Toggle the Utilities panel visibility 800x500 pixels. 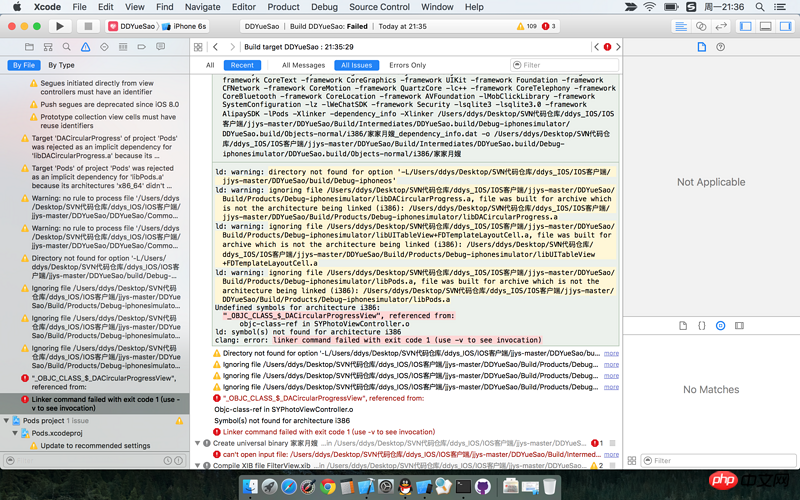785,26
